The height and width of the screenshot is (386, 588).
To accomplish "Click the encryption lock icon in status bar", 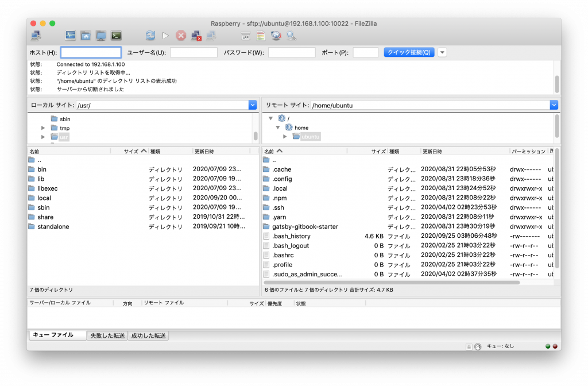I will click(x=469, y=346).
